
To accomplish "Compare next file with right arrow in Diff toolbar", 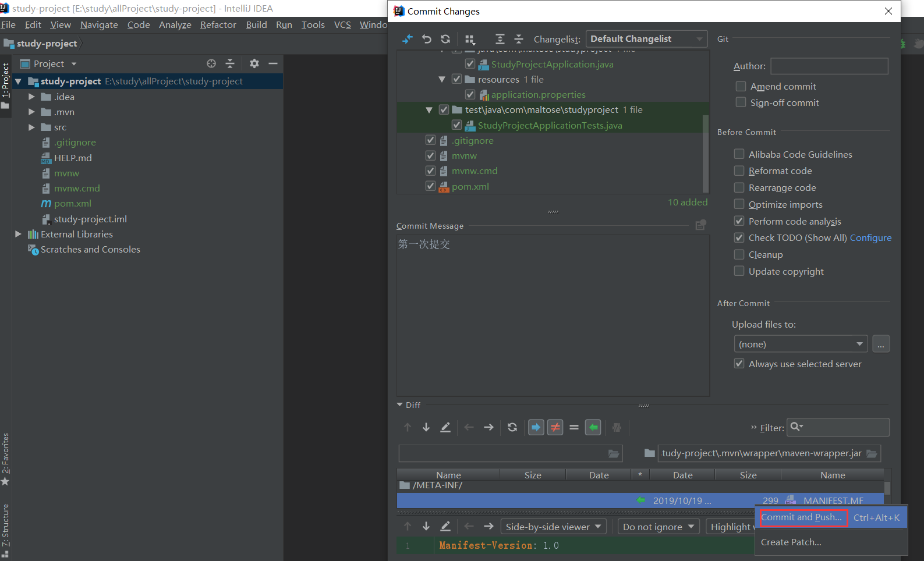I will [488, 427].
